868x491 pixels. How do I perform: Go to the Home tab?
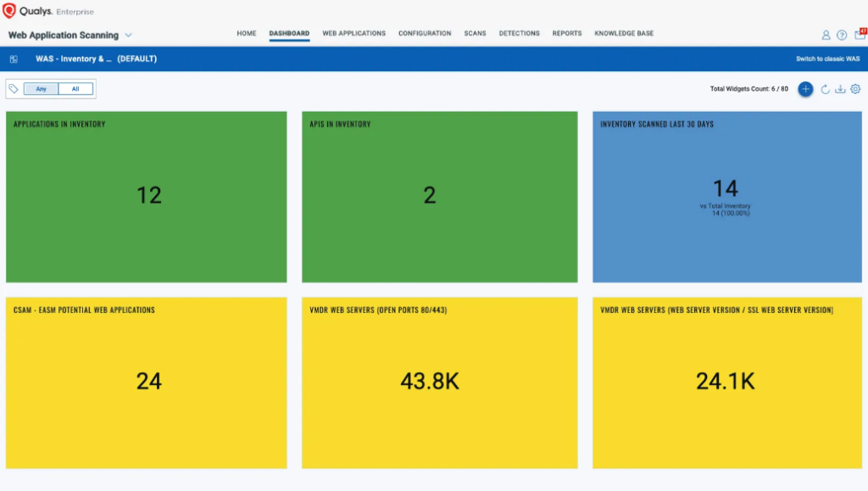pyautogui.click(x=247, y=33)
